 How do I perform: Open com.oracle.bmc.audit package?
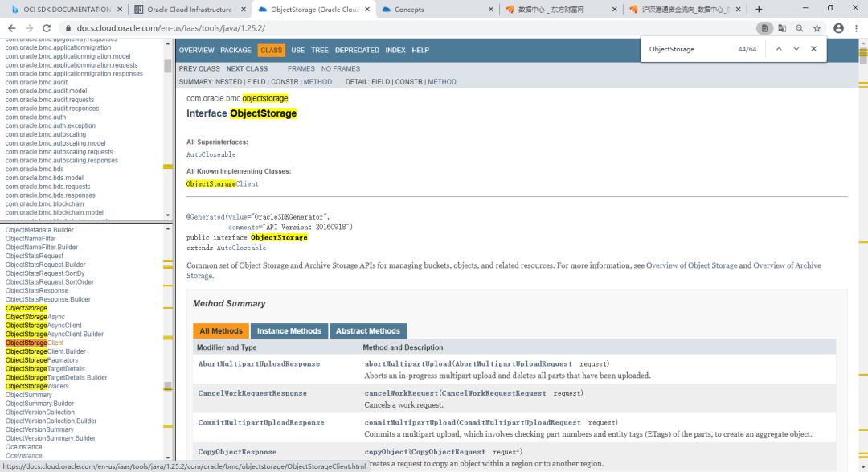coord(36,83)
